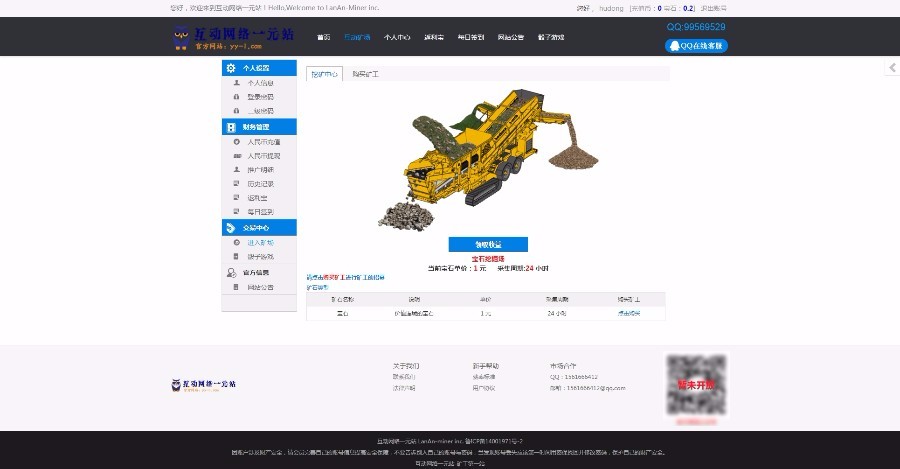Open 返利宝 in the top navigation
The image size is (900, 469).
coord(434,37)
